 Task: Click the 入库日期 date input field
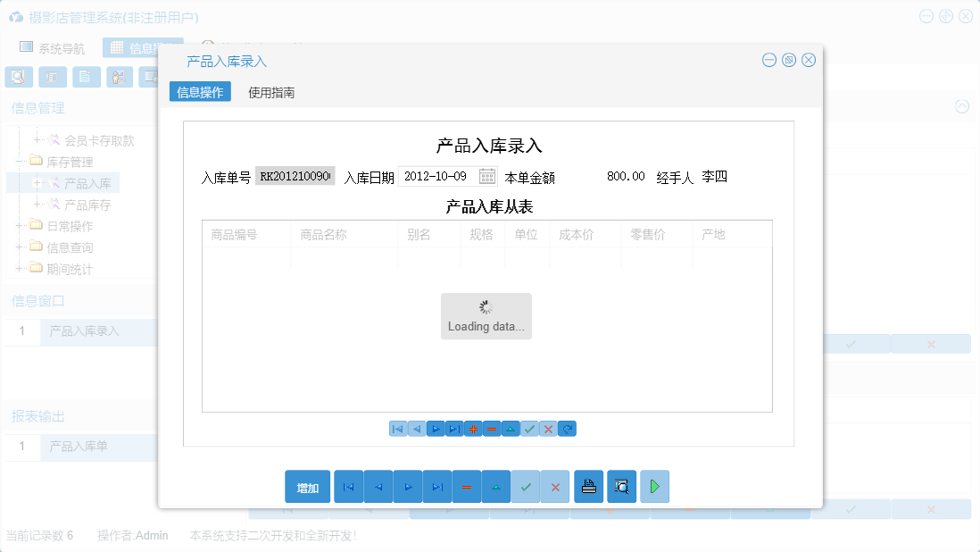[435, 176]
